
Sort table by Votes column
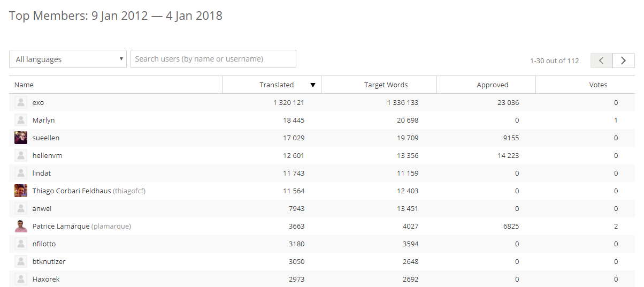(598, 85)
